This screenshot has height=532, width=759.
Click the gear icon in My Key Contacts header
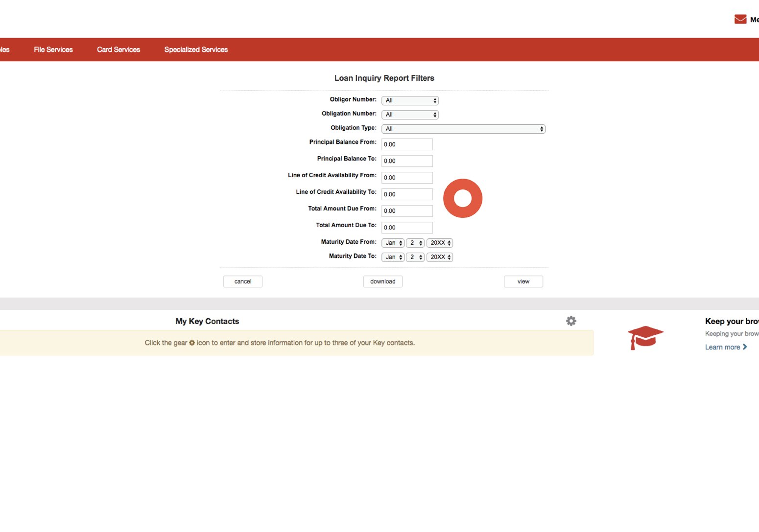click(x=571, y=321)
